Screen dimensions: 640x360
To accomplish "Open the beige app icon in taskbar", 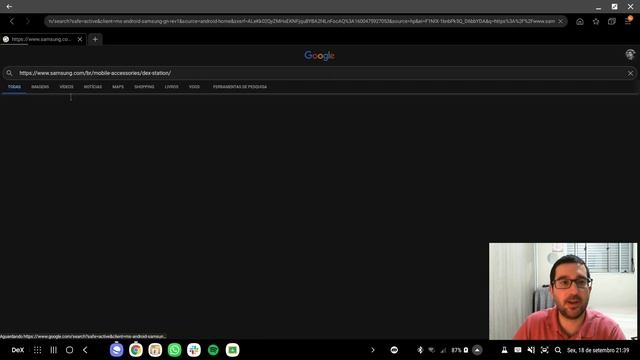I will pos(155,350).
